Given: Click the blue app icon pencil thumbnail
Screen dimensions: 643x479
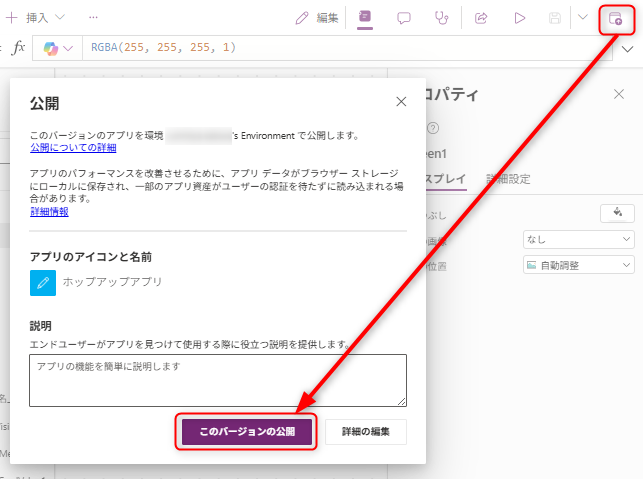Looking at the screenshot, I should [x=43, y=283].
